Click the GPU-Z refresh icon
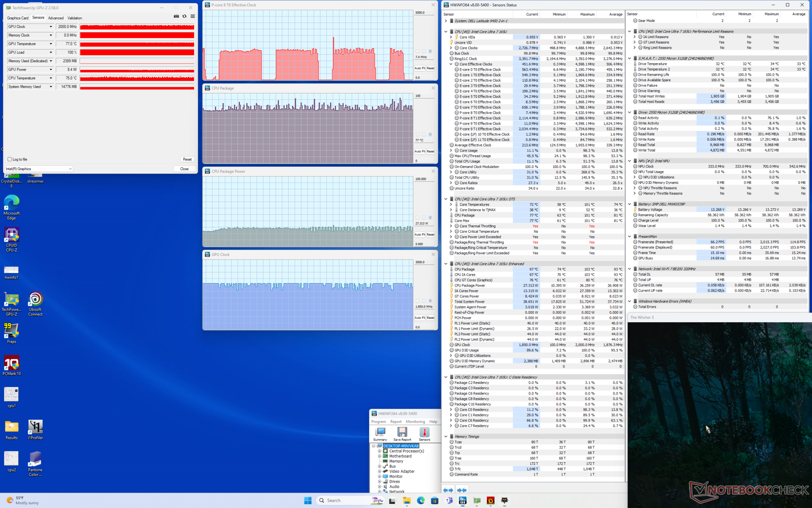The width and height of the screenshot is (812, 508). click(184, 17)
